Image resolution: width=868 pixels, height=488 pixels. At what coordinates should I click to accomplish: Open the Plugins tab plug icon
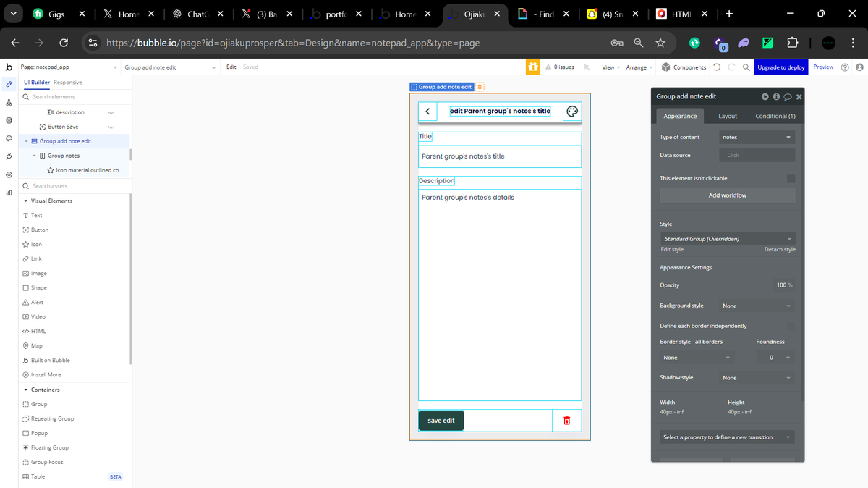[9, 156]
